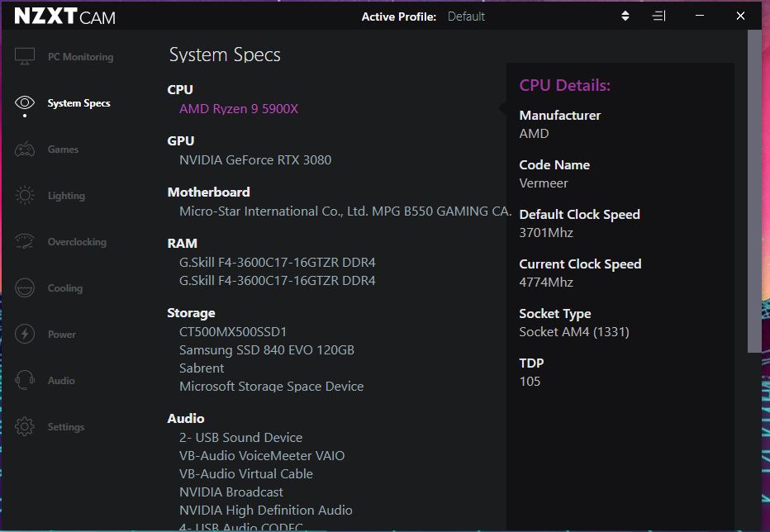Screen dimensions: 770x532
Task: Select the MPG B550 GAMING motherboard entry
Action: (345, 211)
